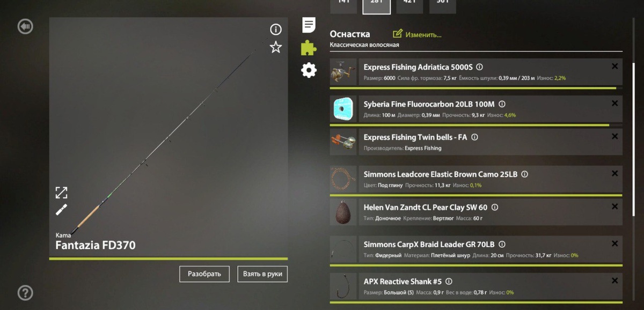Open the notes document tab icon

pyautogui.click(x=309, y=25)
